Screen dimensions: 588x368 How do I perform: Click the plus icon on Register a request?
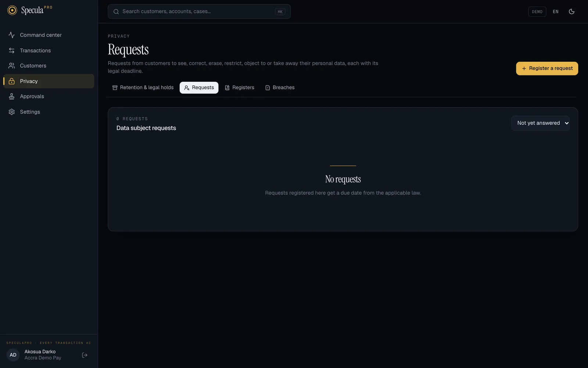coord(524,68)
